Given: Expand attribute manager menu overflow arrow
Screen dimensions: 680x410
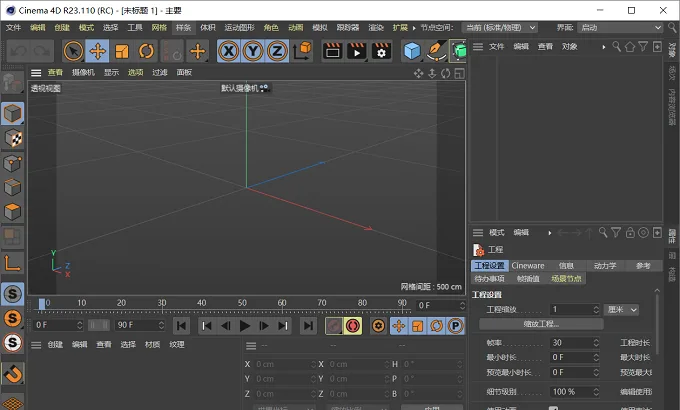Looking at the screenshot, I should 549,233.
